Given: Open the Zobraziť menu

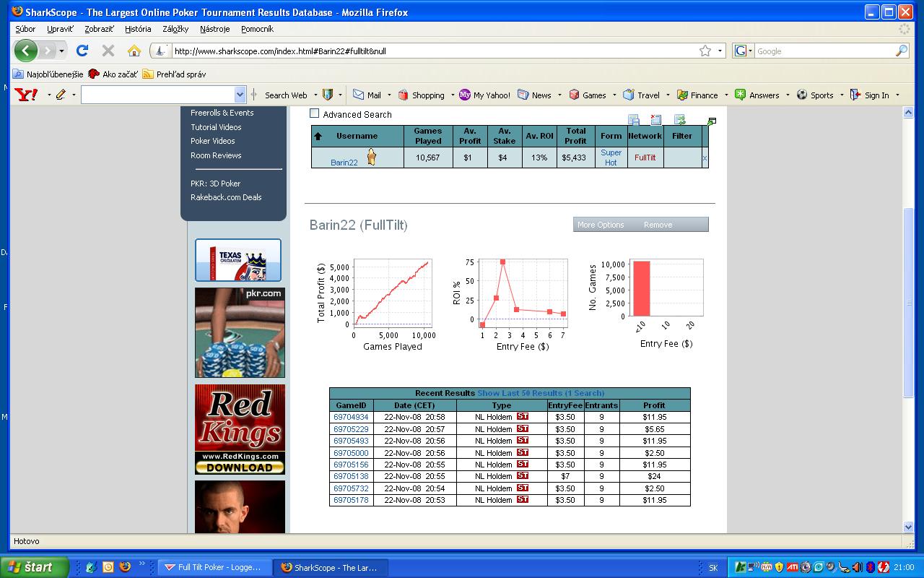Looking at the screenshot, I should click(100, 29).
